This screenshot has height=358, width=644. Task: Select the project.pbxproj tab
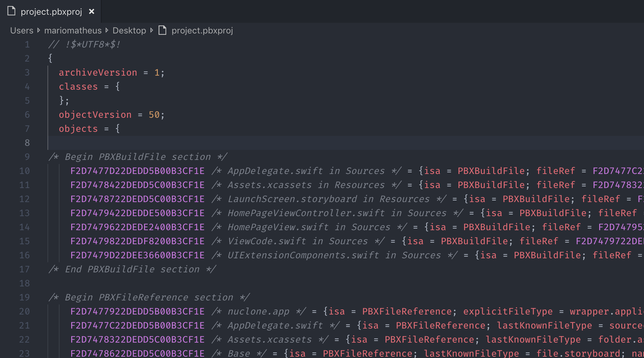click(50, 12)
